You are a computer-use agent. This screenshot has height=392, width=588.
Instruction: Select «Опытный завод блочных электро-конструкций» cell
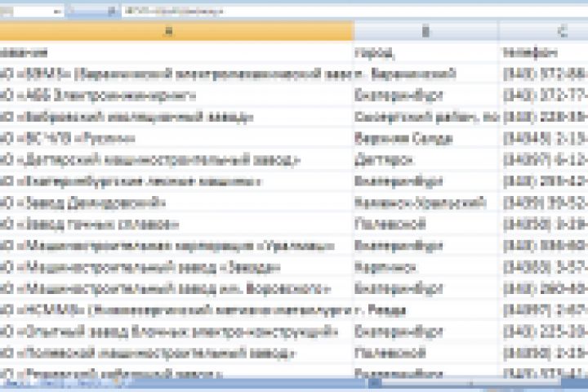(176, 332)
